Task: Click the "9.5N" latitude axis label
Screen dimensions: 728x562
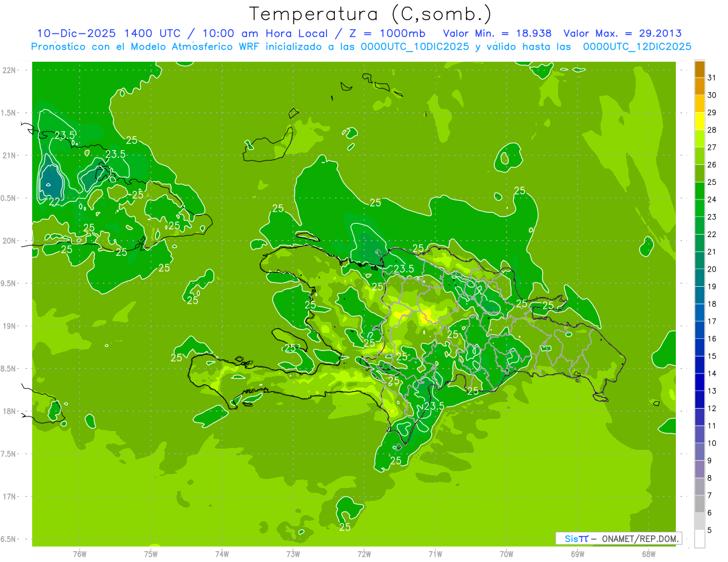Action: [9, 283]
